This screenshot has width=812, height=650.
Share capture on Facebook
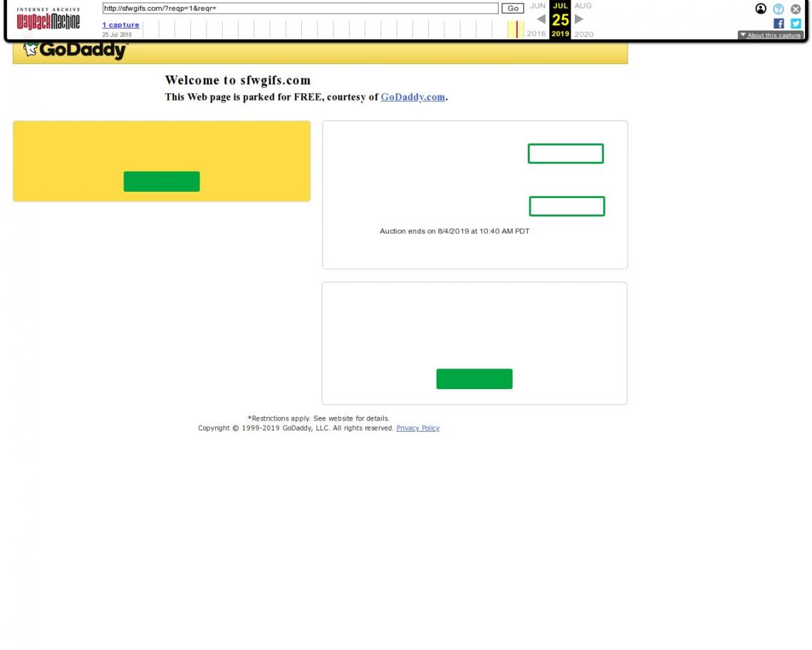pos(779,24)
